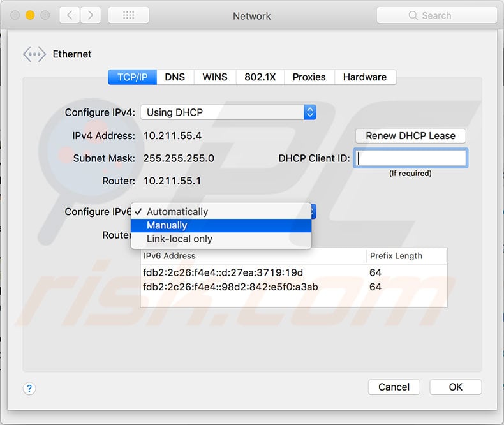Image resolution: width=504 pixels, height=425 pixels.
Task: Confirm settings with the OK button
Action: click(x=456, y=387)
